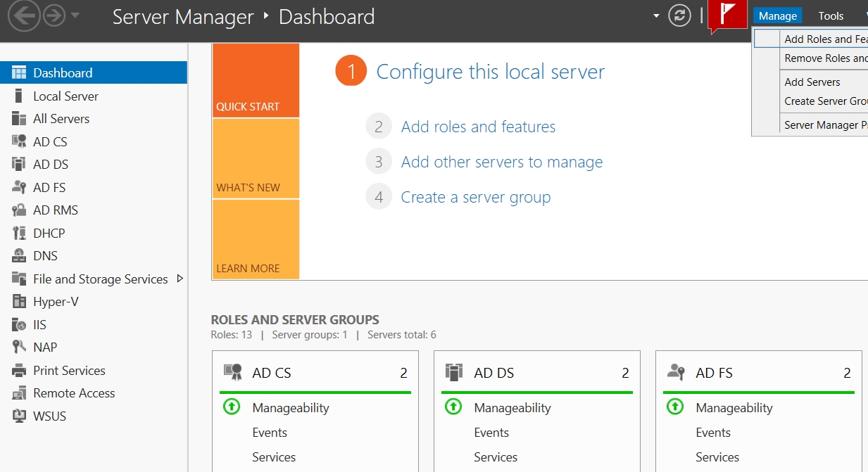The width and height of the screenshot is (868, 472).
Task: Click the Dashboard icon in sidebar
Action: (19, 72)
